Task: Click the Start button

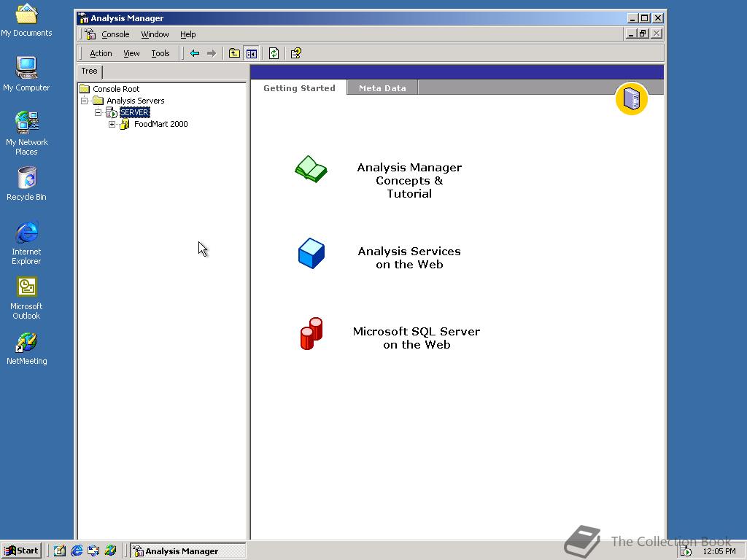Action: coord(21,551)
